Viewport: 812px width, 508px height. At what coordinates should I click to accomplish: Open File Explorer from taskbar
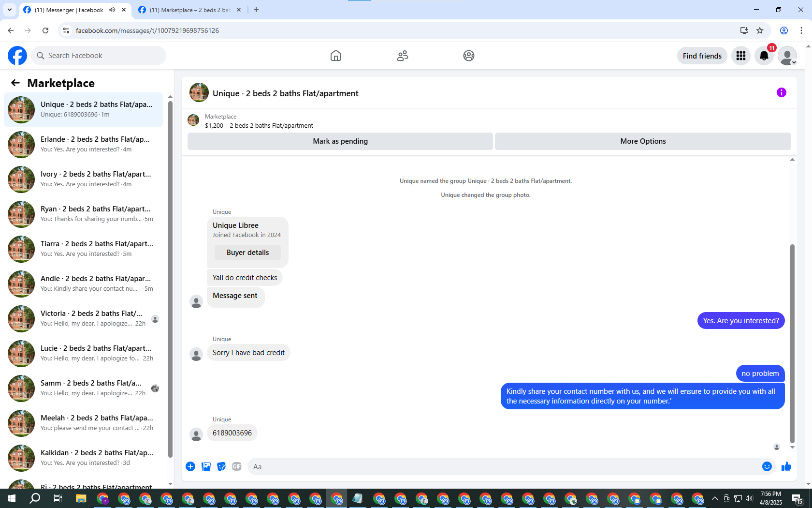coord(81,498)
